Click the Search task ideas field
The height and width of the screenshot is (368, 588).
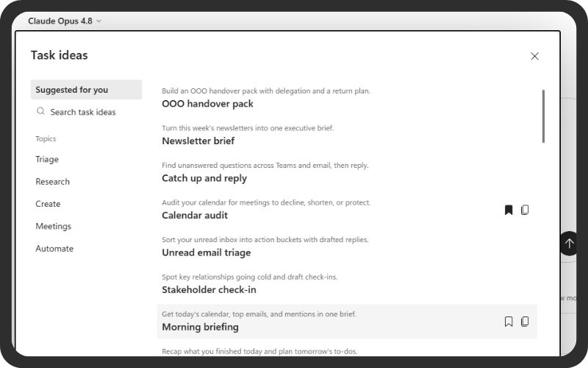(86, 112)
